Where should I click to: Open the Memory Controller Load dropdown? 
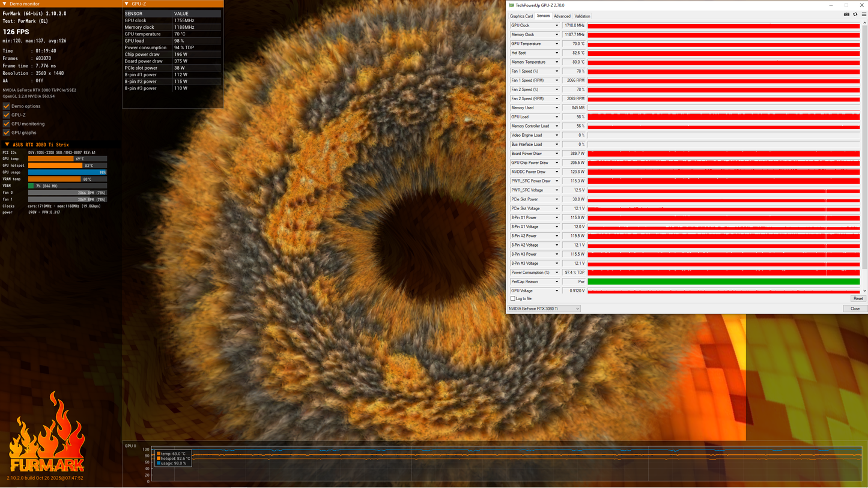pos(557,126)
